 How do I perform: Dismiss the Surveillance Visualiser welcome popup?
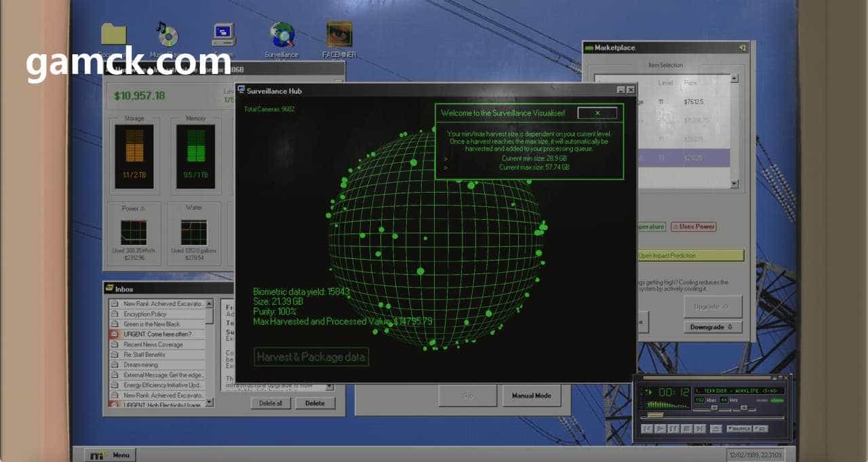[x=597, y=113]
